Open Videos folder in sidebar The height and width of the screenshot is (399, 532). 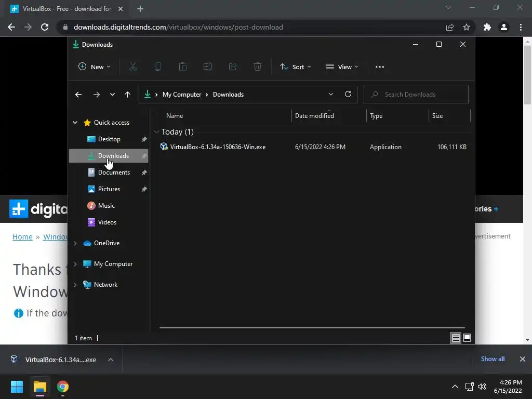point(107,222)
